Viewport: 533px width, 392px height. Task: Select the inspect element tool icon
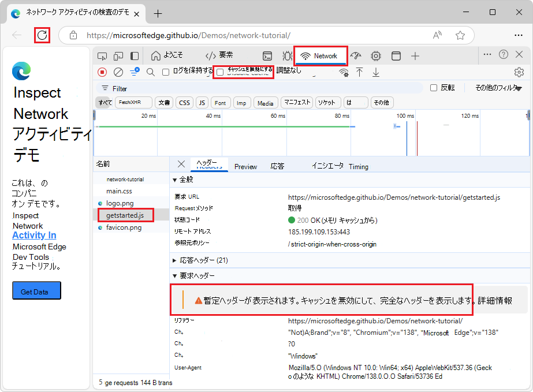click(x=102, y=55)
